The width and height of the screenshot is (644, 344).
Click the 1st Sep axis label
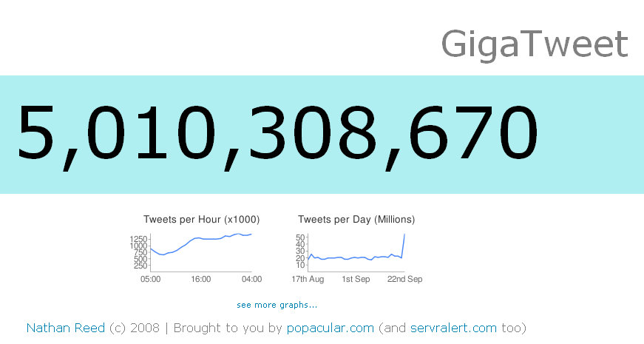click(x=356, y=279)
